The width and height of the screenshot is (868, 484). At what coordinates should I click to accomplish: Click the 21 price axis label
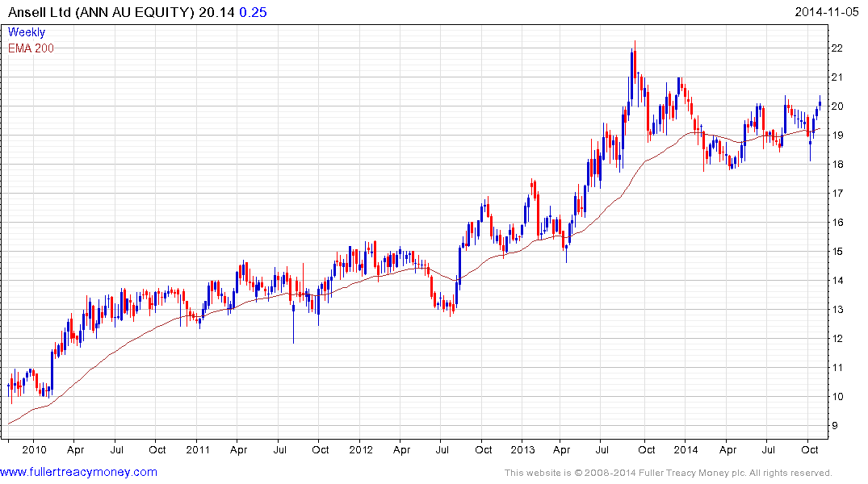[837, 77]
